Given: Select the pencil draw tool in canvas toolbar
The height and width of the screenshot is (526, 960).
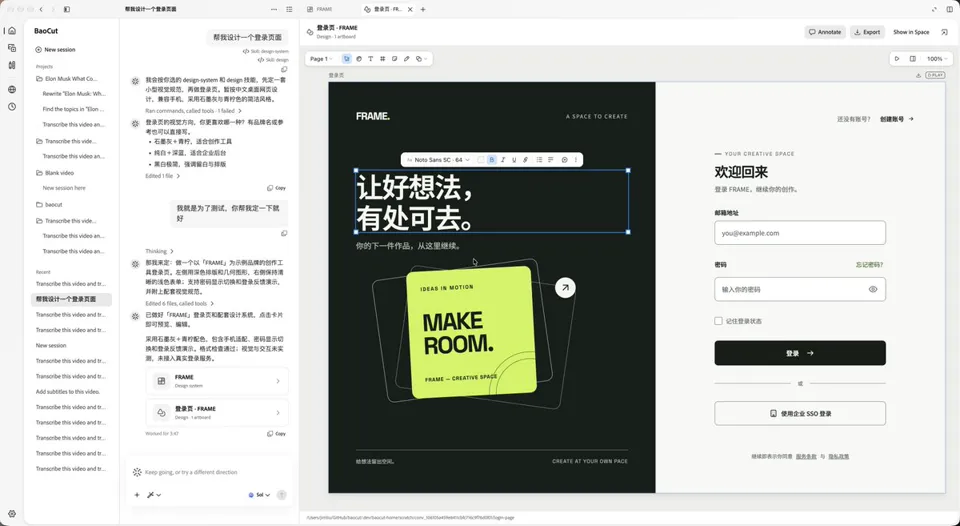Looking at the screenshot, I should 407,59.
